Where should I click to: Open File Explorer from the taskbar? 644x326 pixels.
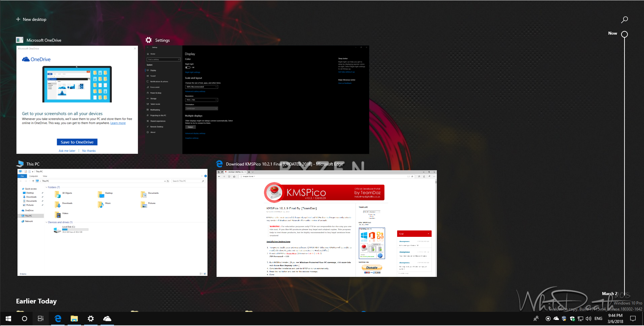click(x=74, y=319)
